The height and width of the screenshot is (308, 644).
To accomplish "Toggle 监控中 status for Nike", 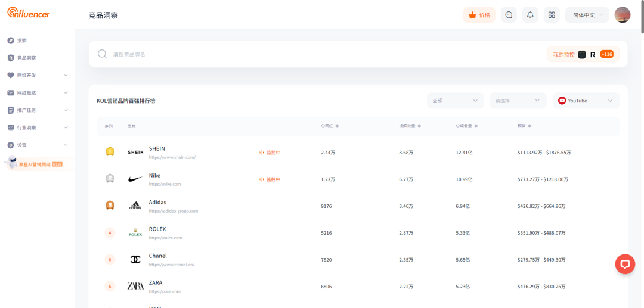I will pos(270,179).
